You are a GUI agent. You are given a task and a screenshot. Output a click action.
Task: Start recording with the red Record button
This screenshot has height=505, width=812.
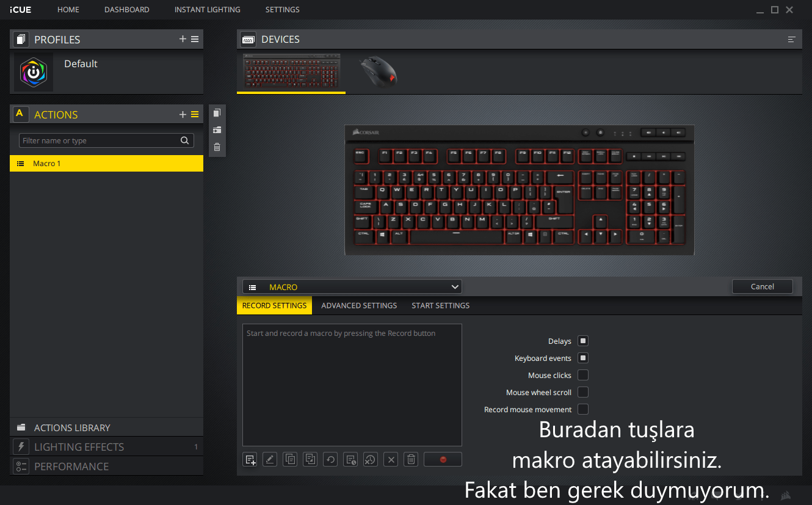[443, 460]
